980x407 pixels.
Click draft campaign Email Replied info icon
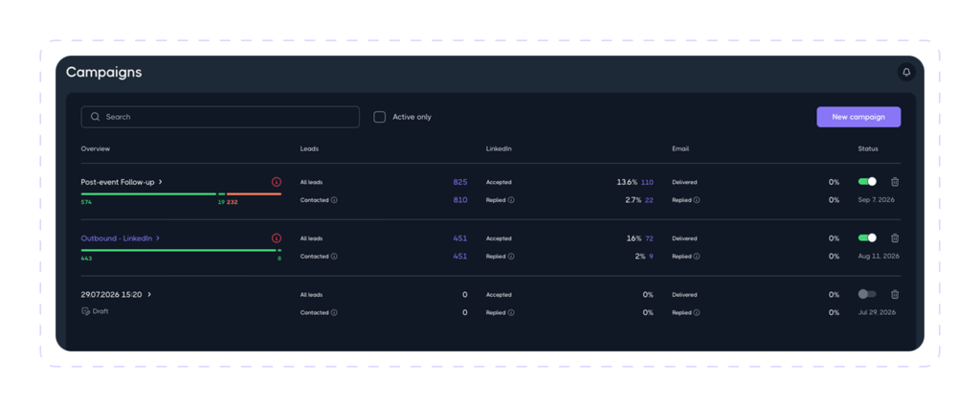[697, 312]
